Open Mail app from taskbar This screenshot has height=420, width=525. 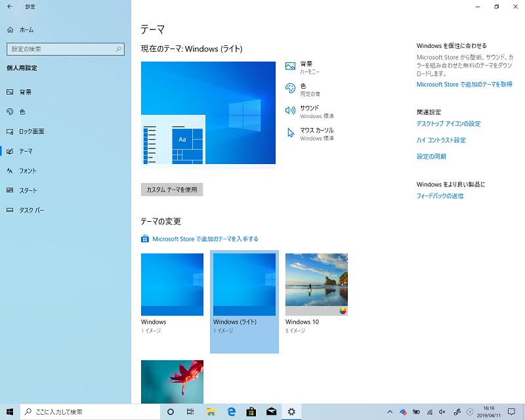pos(271,411)
